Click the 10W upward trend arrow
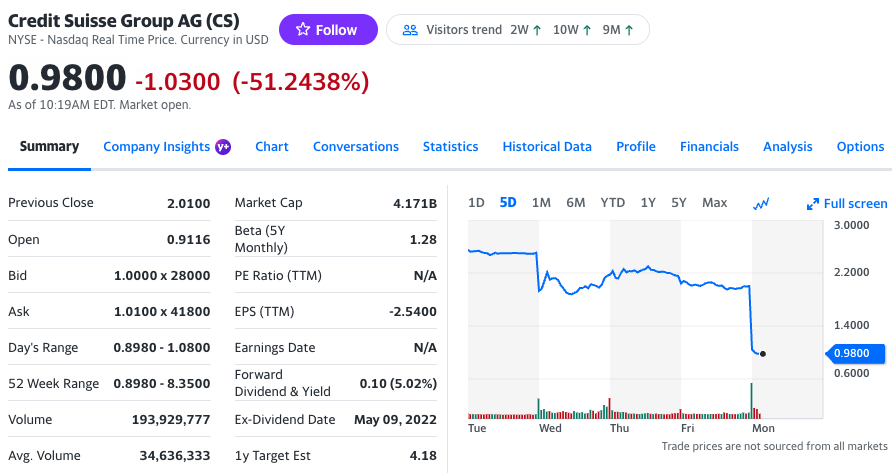Viewport: 892px width, 473px height. [x=587, y=30]
